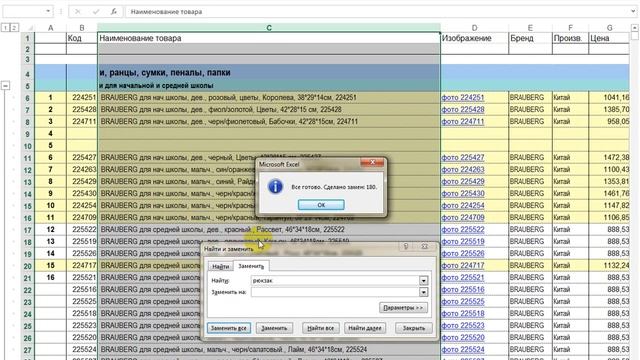
Task: Open the link фото 224717
Action: pos(463,265)
